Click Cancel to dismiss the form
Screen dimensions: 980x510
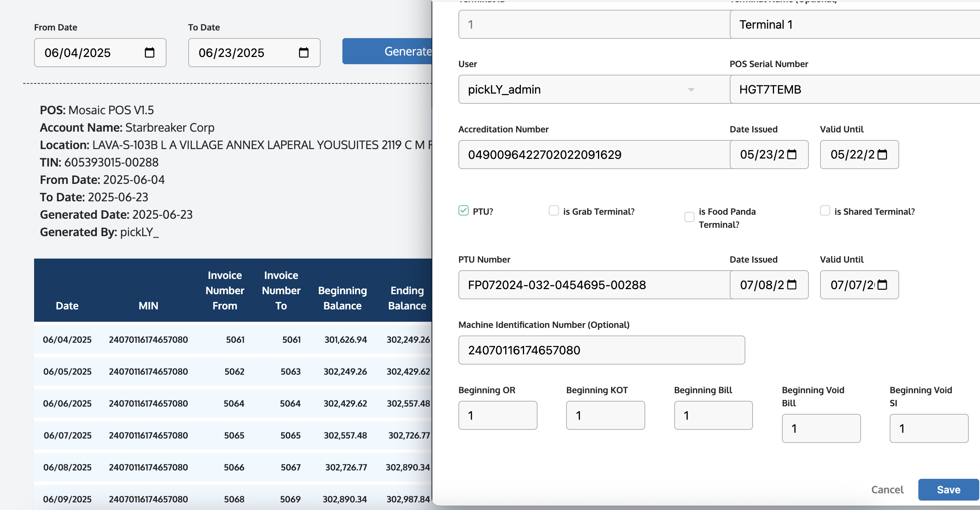(x=887, y=490)
